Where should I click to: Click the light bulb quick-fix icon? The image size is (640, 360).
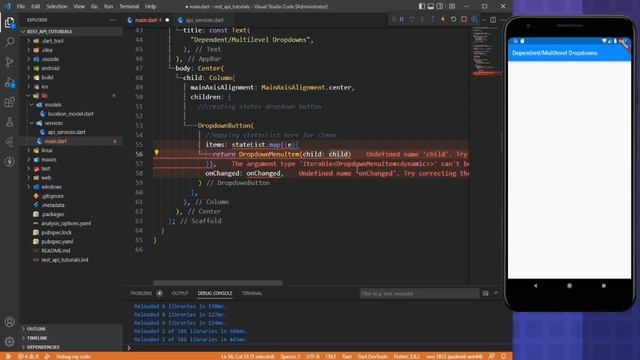point(156,153)
